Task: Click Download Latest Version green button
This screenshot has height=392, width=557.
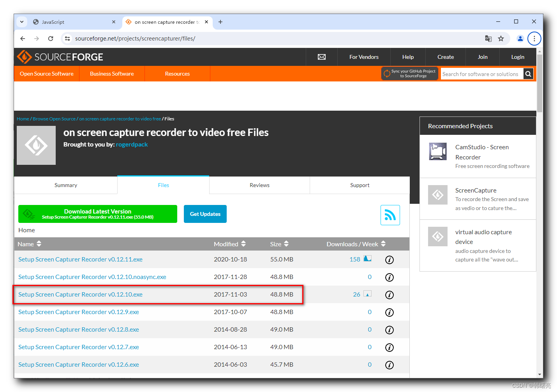Action: pos(98,214)
